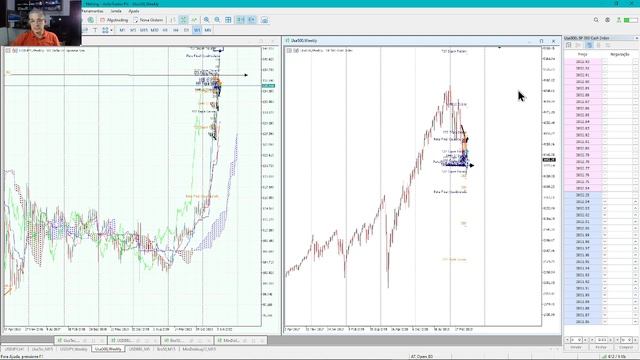Click highlighted third icon in depth of market toolbar
The image size is (640, 360).
tap(589, 45)
